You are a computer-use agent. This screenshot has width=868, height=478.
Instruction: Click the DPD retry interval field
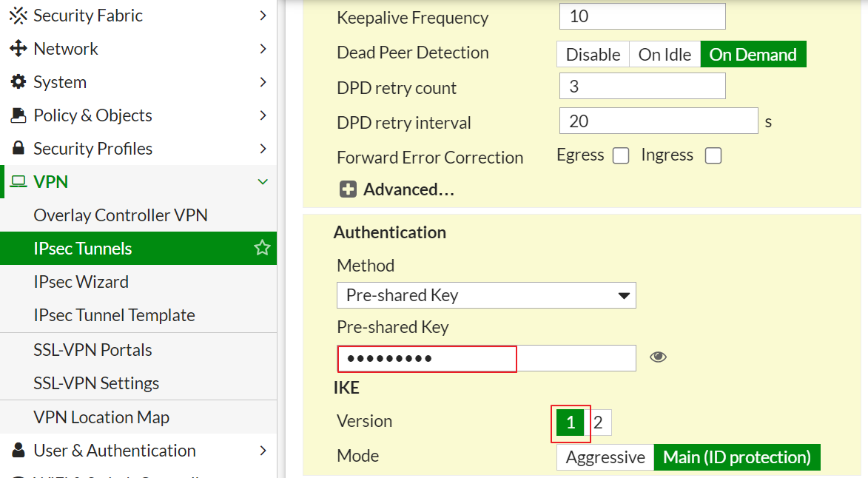pyautogui.click(x=659, y=121)
